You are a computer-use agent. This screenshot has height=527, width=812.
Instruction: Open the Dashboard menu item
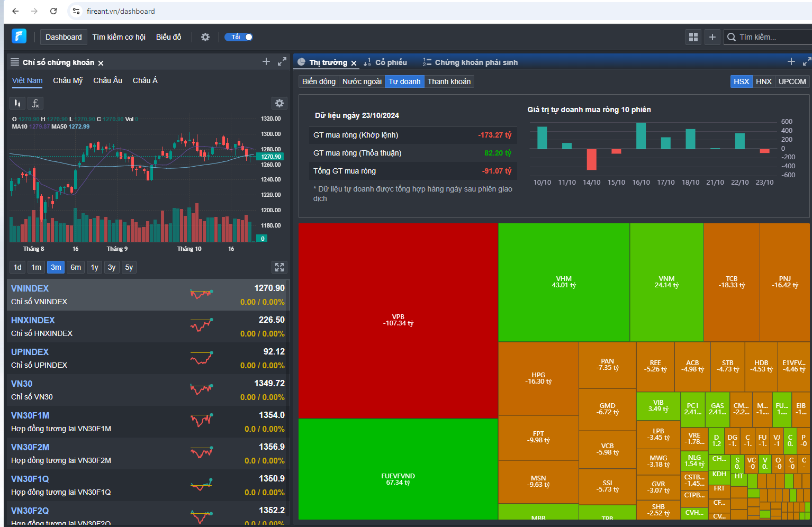point(64,37)
